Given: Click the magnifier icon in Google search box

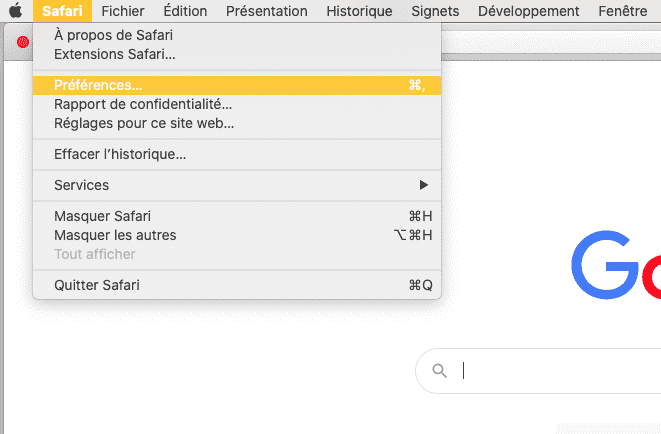Looking at the screenshot, I should [439, 371].
